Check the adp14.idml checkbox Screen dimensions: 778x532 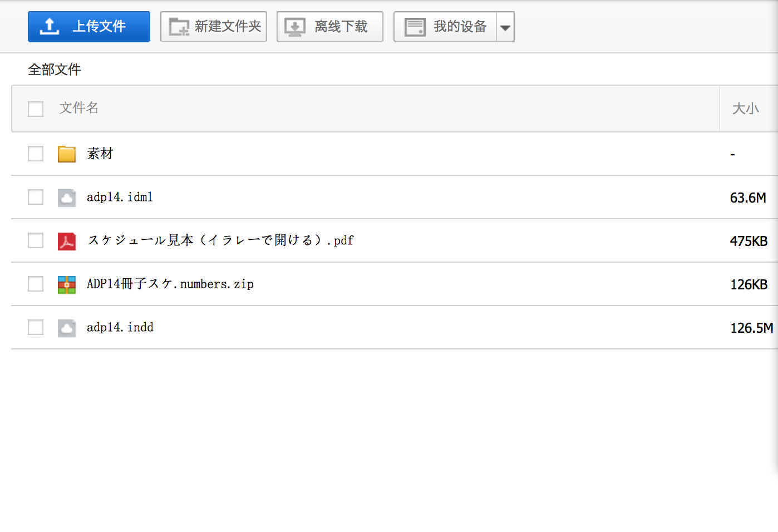click(36, 197)
